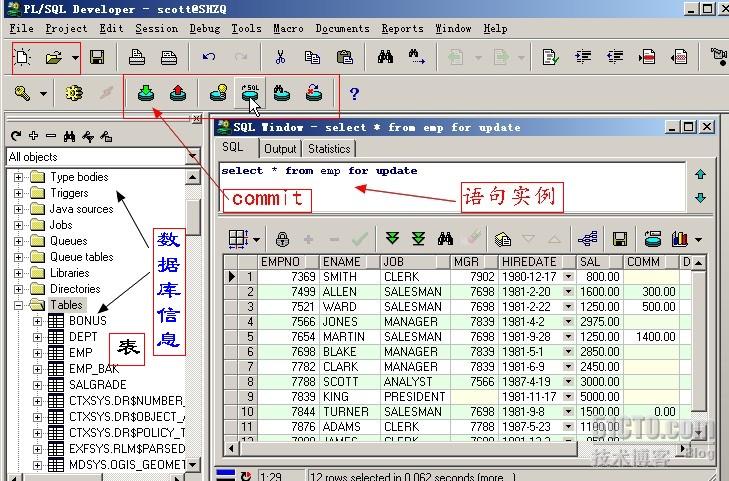This screenshot has width=729, height=481.
Task: Click the object browser refresh icon
Action: [16, 136]
